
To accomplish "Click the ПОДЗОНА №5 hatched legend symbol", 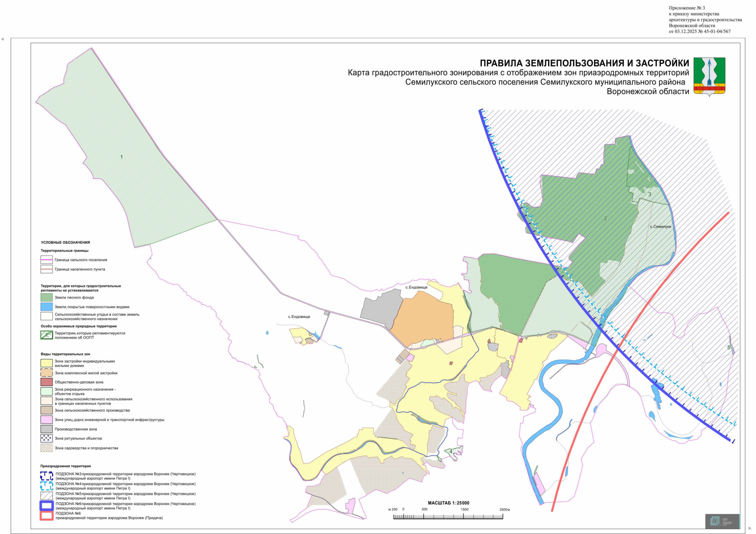I will (x=46, y=496).
